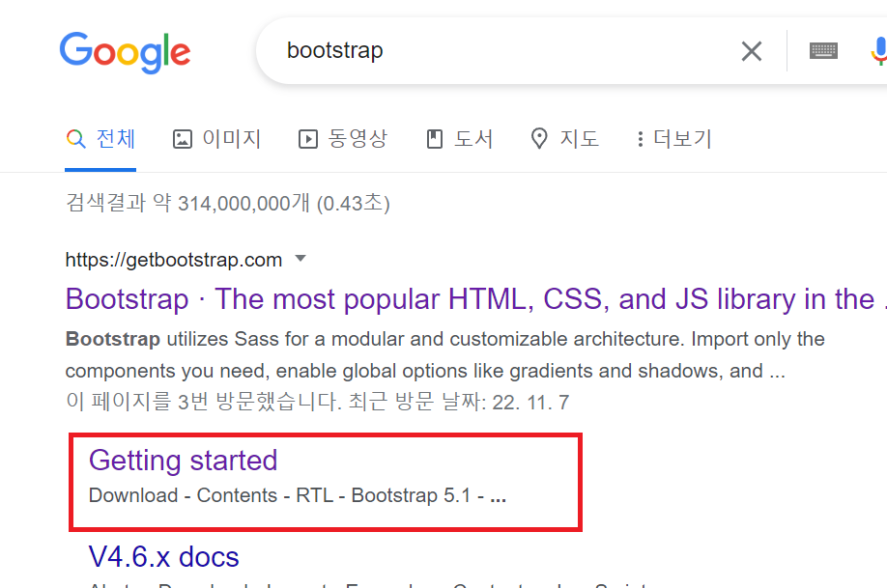Screen dimensions: 887x588
Task: Click the visited 3번 방문했습니다 note
Action: click(x=317, y=402)
